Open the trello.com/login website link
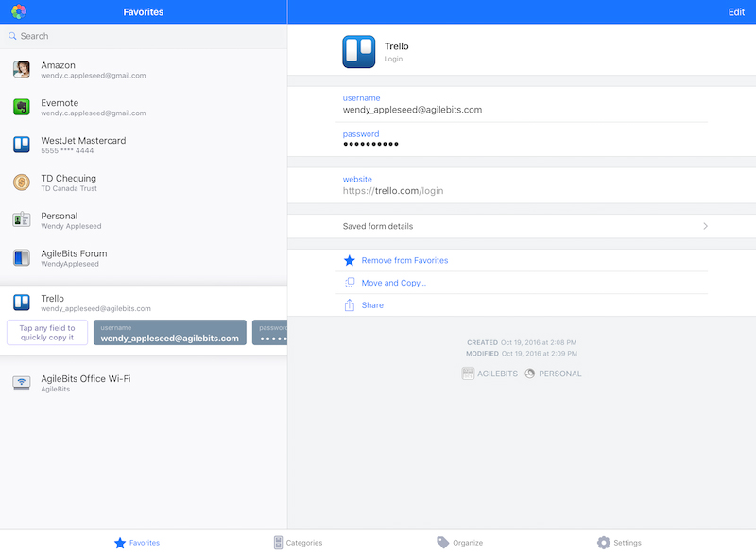Image resolution: width=756 pixels, height=556 pixels. coord(393,191)
